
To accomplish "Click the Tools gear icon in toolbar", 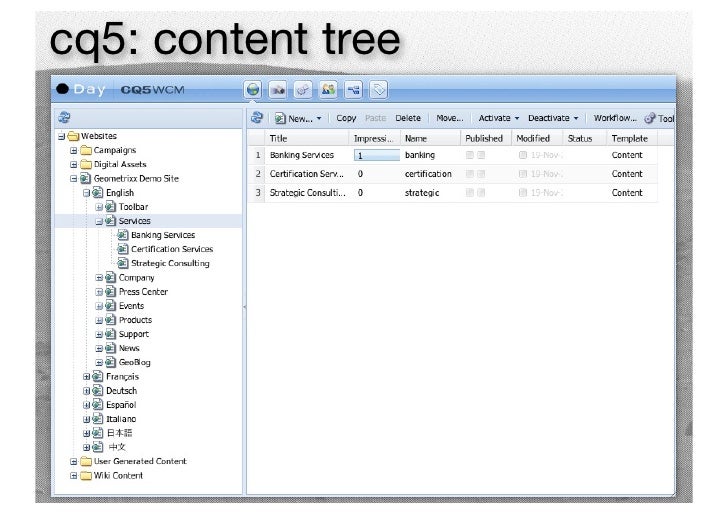I will [650, 118].
